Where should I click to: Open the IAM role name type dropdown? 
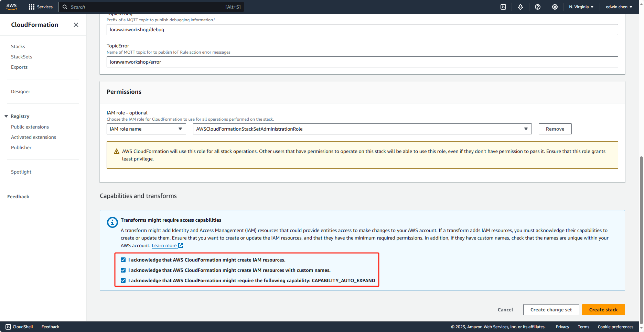[146, 129]
